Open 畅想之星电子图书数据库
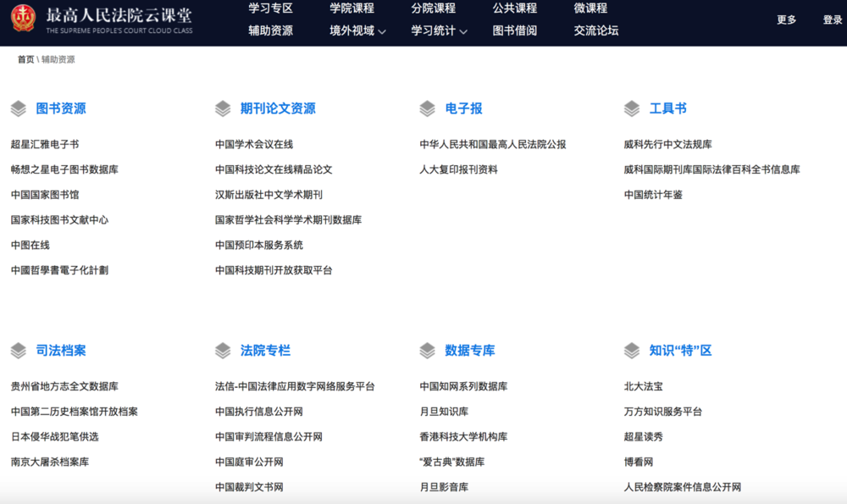The height and width of the screenshot is (504, 847). tap(64, 169)
